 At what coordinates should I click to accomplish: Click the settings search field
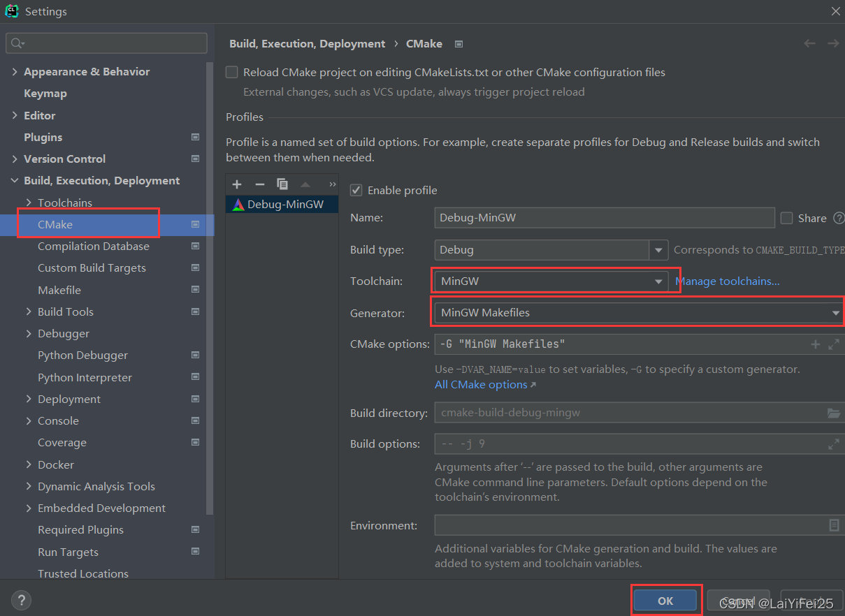click(106, 43)
